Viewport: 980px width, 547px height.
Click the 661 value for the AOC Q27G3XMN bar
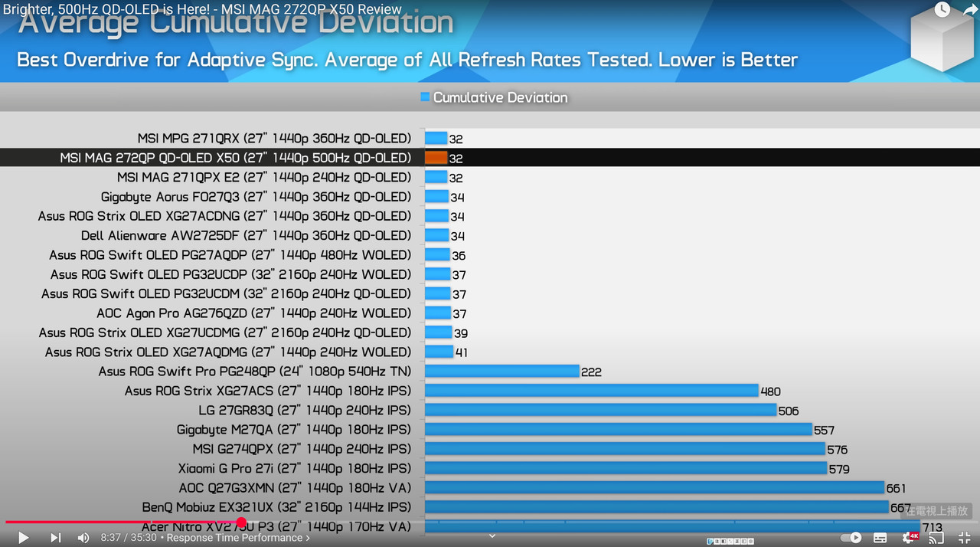pos(896,488)
